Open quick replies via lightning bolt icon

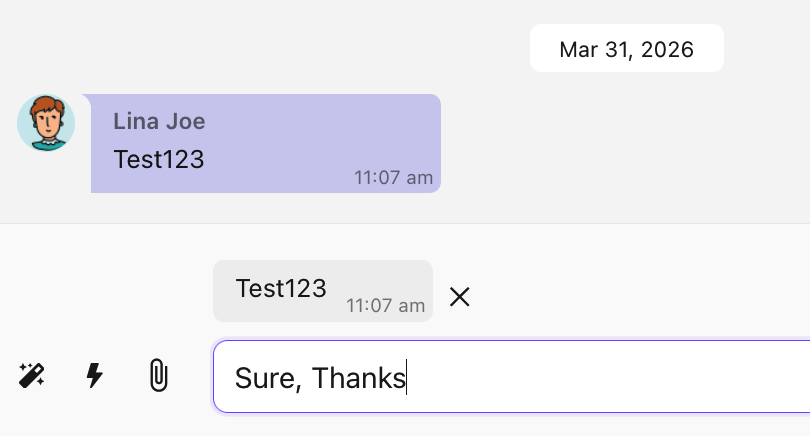coord(95,376)
